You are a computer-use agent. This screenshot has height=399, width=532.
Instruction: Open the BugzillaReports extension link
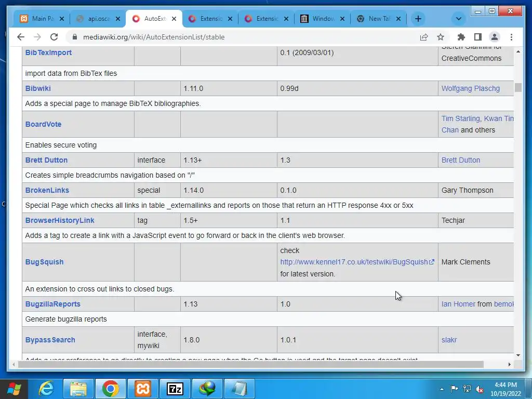pos(53,304)
